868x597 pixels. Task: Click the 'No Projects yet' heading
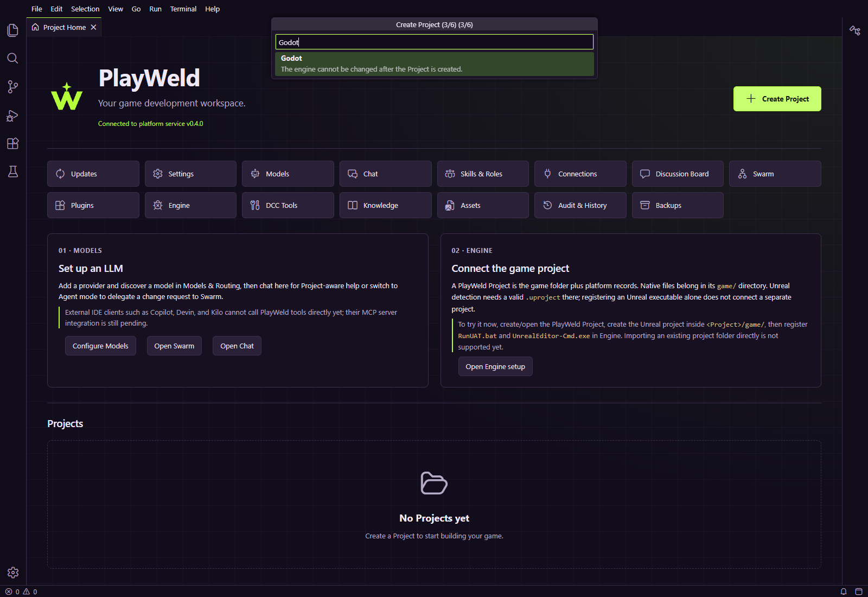click(434, 518)
